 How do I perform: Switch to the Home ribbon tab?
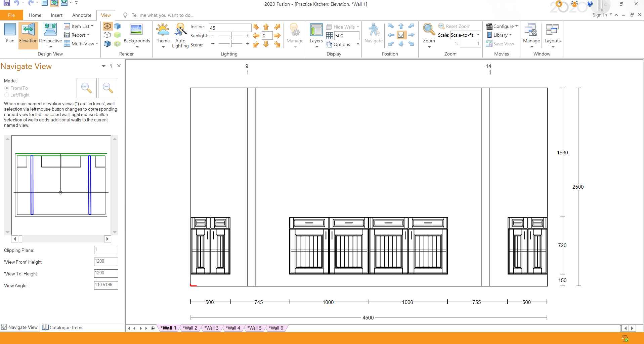[x=35, y=15]
